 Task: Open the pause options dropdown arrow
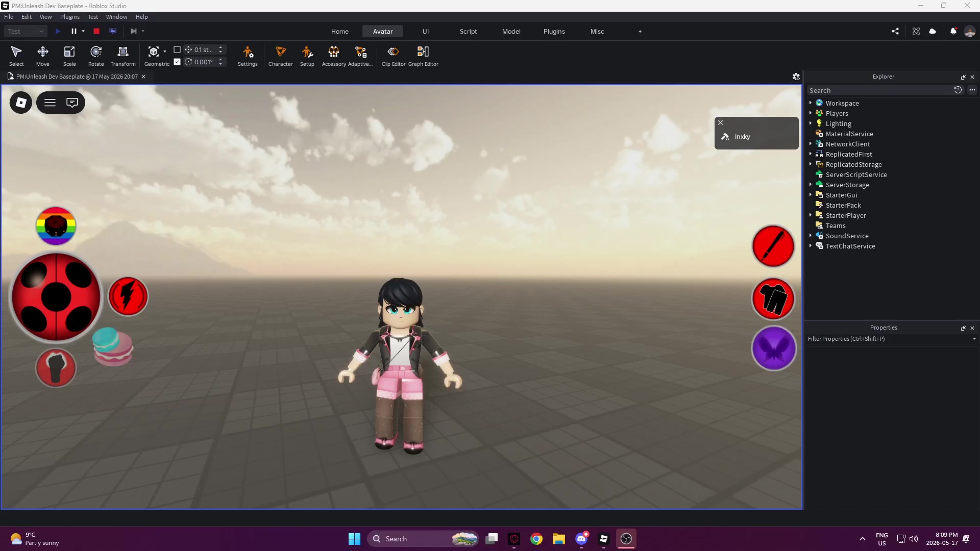click(83, 31)
